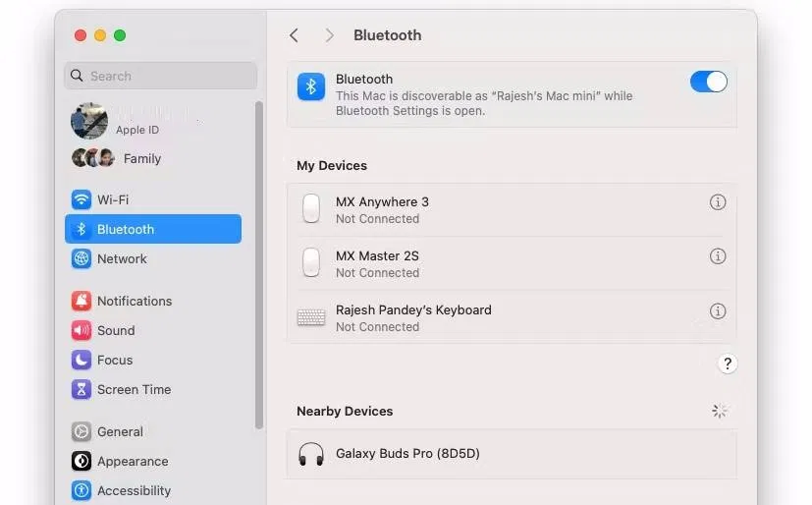The height and width of the screenshot is (505, 812).
Task: Click the keyboard device icon
Action: coord(311,317)
